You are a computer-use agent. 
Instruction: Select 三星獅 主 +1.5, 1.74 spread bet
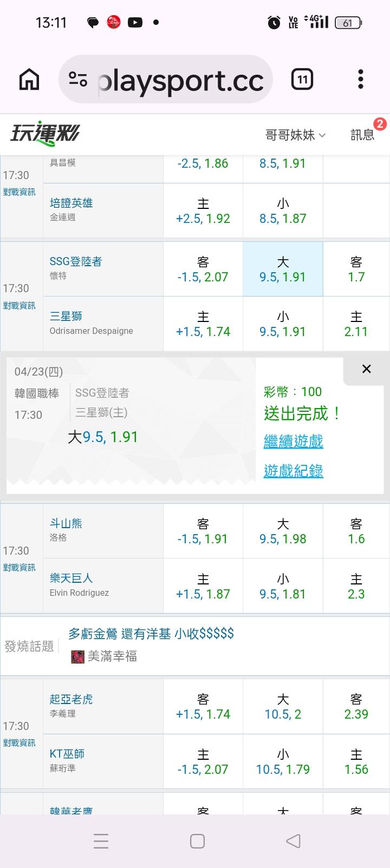coord(203,324)
